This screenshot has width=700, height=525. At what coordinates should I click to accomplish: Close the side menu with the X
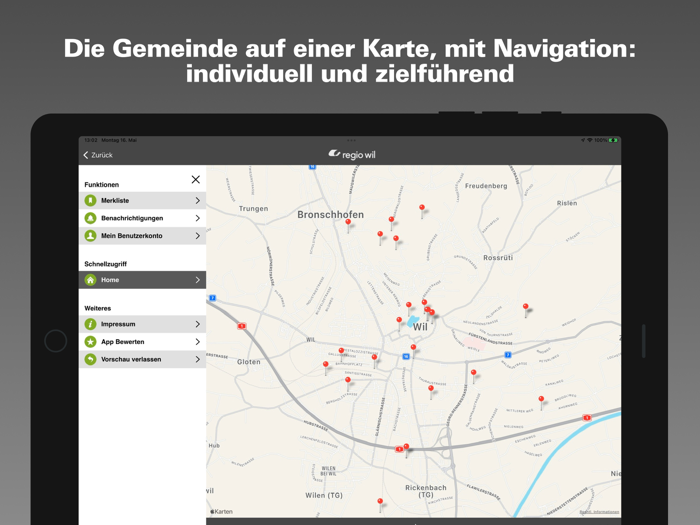click(x=196, y=179)
